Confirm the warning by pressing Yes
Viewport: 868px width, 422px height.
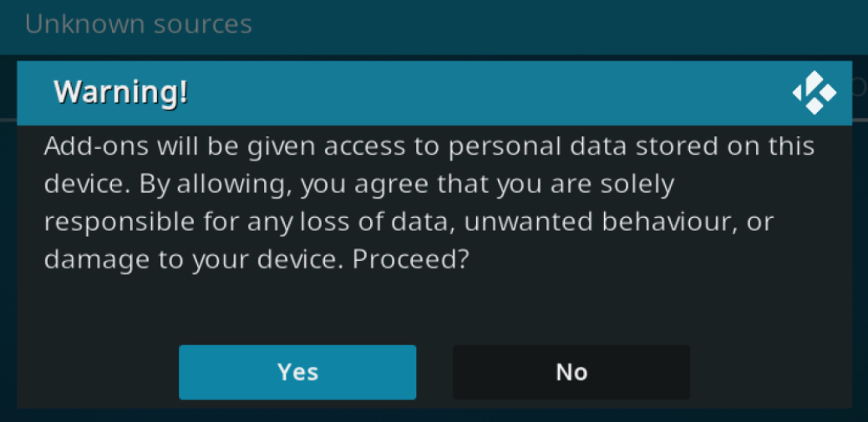(x=297, y=372)
